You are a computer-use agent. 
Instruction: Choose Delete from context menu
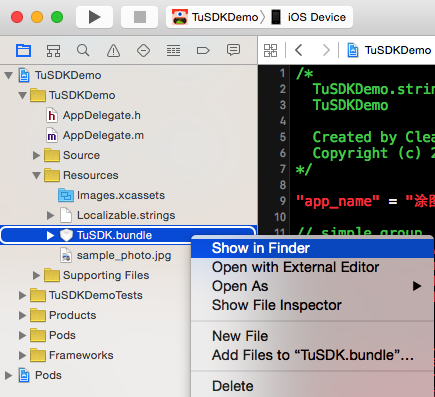point(312,386)
